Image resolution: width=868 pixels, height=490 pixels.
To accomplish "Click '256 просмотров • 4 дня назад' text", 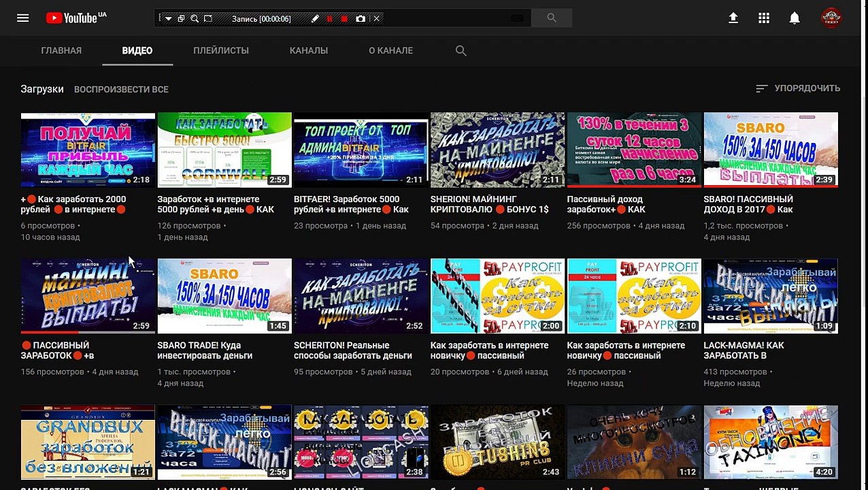I will click(626, 225).
